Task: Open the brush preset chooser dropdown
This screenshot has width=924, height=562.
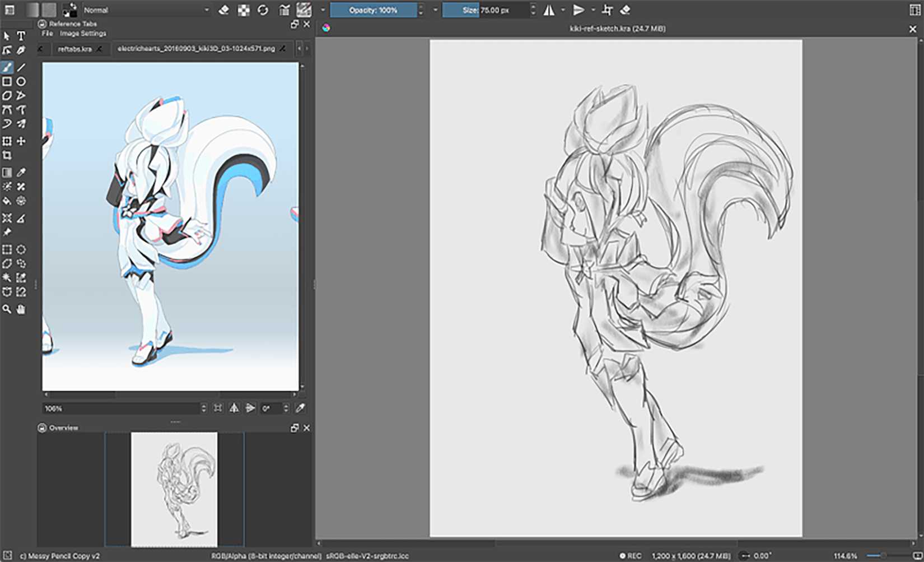Action: pos(322,10)
